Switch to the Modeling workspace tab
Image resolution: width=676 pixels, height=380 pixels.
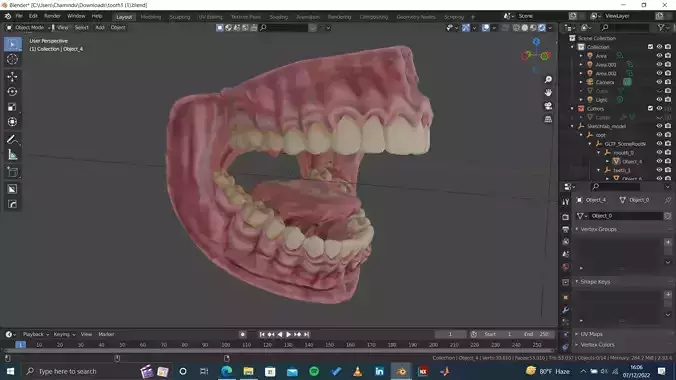point(151,17)
